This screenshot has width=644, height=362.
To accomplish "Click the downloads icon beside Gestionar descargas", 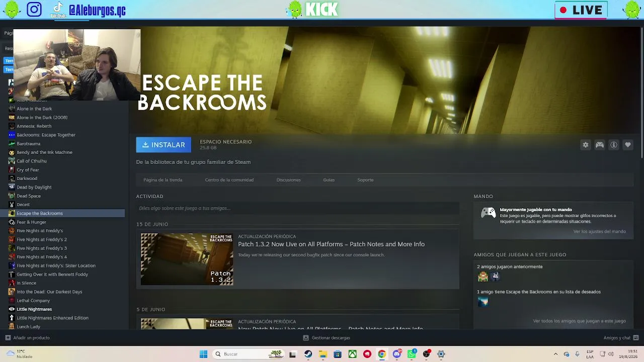I will pos(306,338).
